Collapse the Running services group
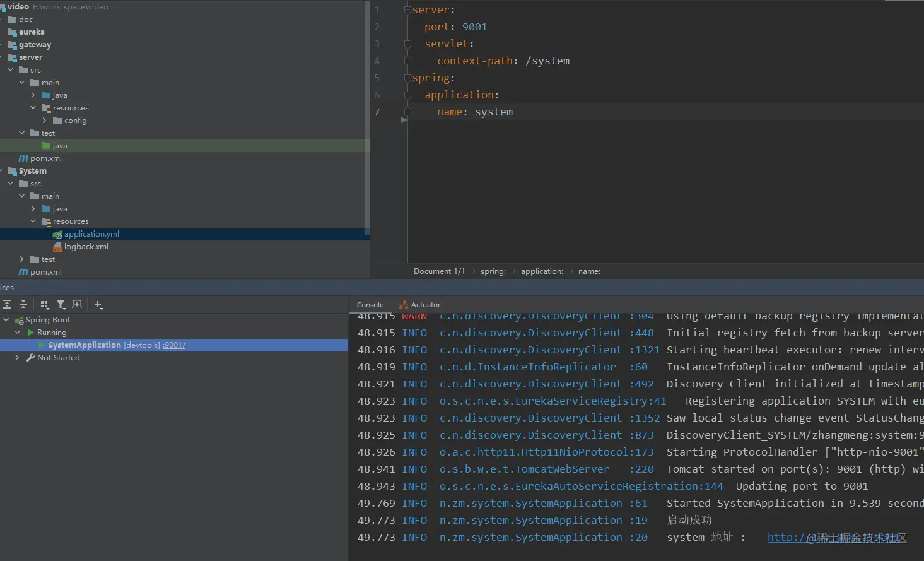The image size is (924, 561). pyautogui.click(x=18, y=333)
